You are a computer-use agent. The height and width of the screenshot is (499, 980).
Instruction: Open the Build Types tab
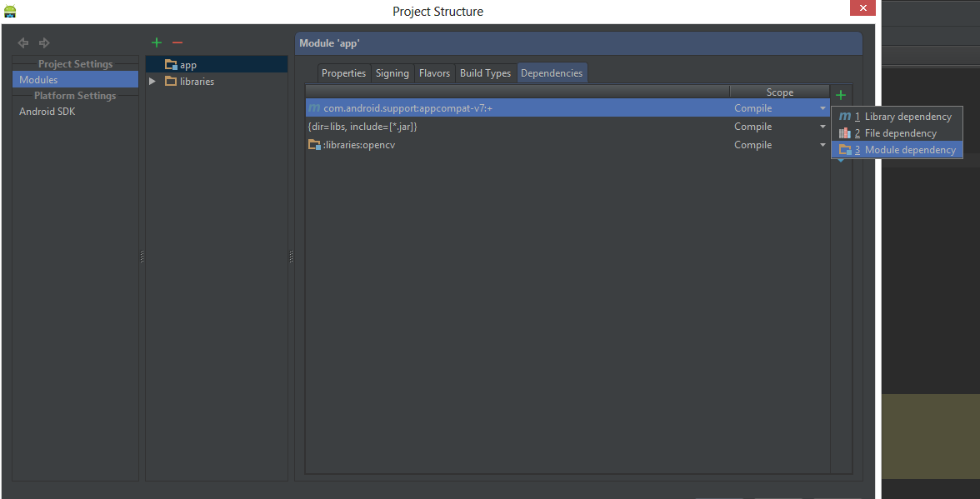(485, 73)
